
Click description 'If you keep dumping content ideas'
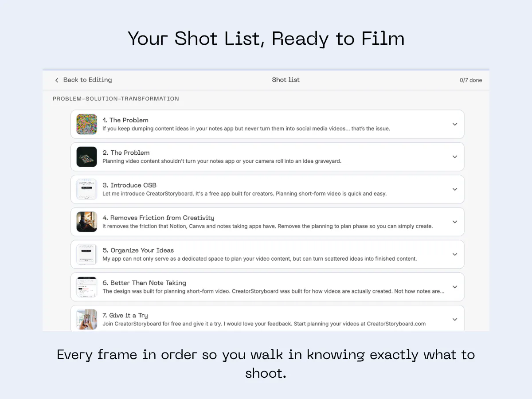(246, 129)
